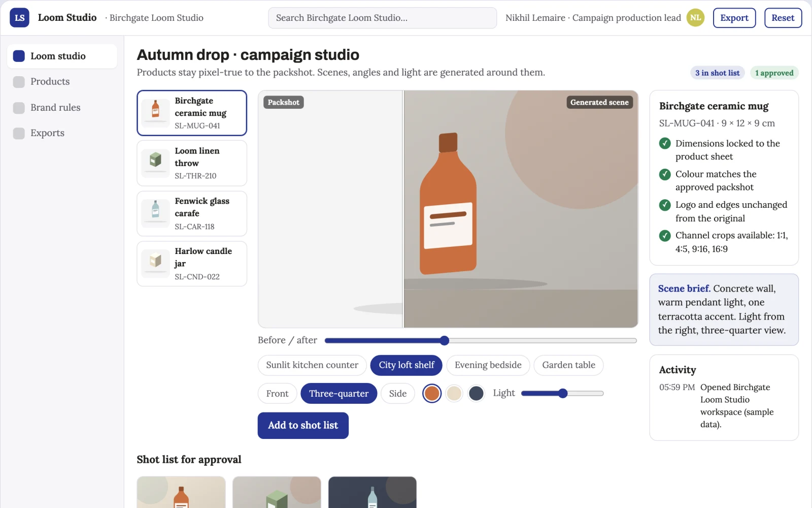This screenshot has height=508, width=812.
Task: Open the orange bottle shot list thumbnail
Action: coord(181,492)
